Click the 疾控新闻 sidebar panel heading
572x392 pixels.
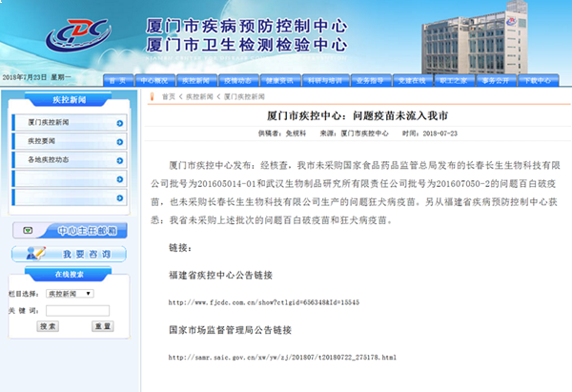(x=69, y=99)
